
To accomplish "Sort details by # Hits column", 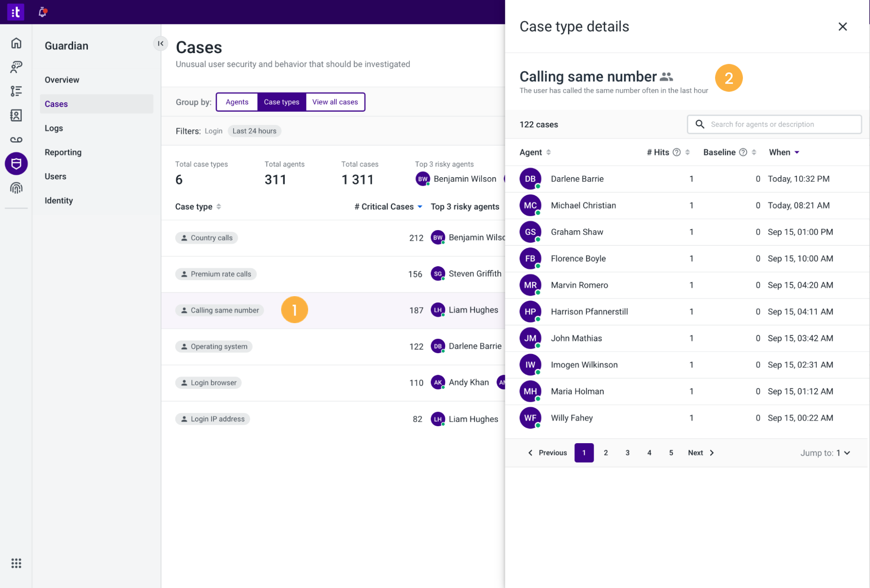I will (687, 152).
